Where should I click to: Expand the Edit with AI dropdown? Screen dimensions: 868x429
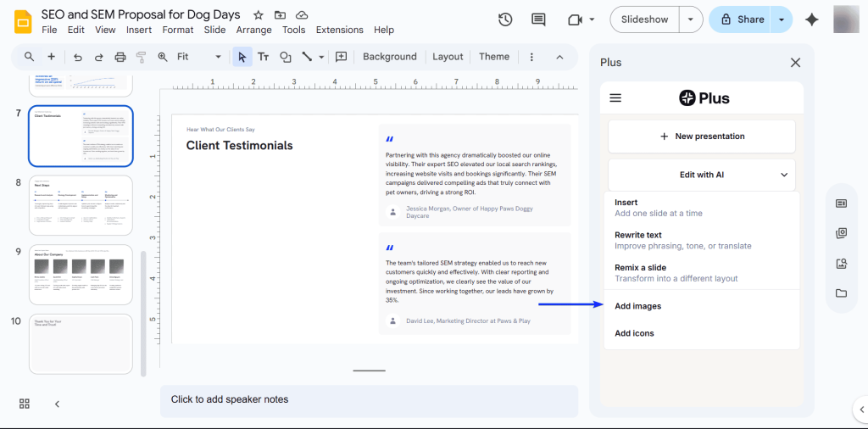tap(701, 175)
